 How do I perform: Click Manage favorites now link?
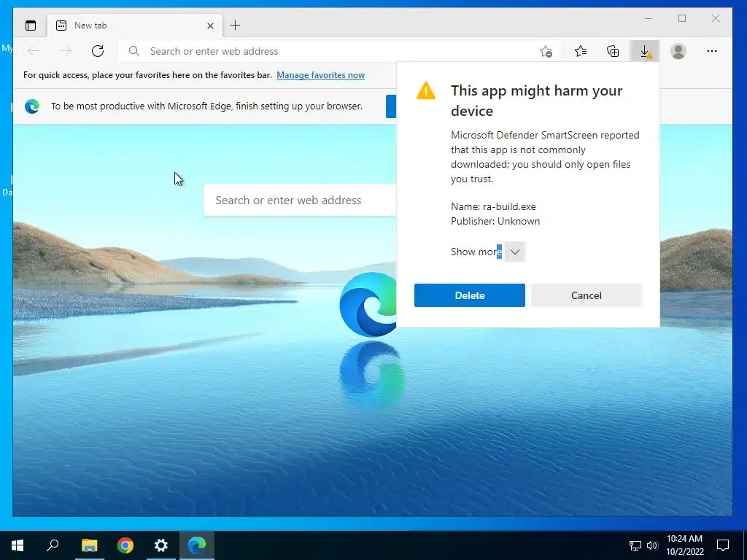[x=321, y=75]
